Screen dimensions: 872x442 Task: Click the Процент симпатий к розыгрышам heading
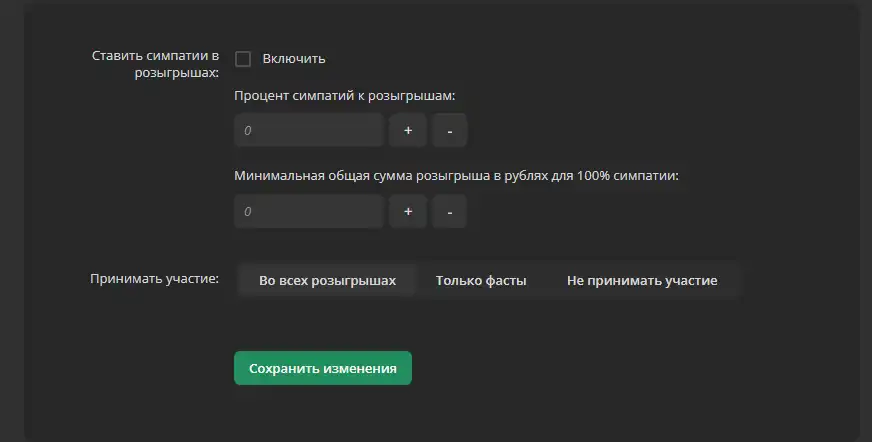coord(344,96)
